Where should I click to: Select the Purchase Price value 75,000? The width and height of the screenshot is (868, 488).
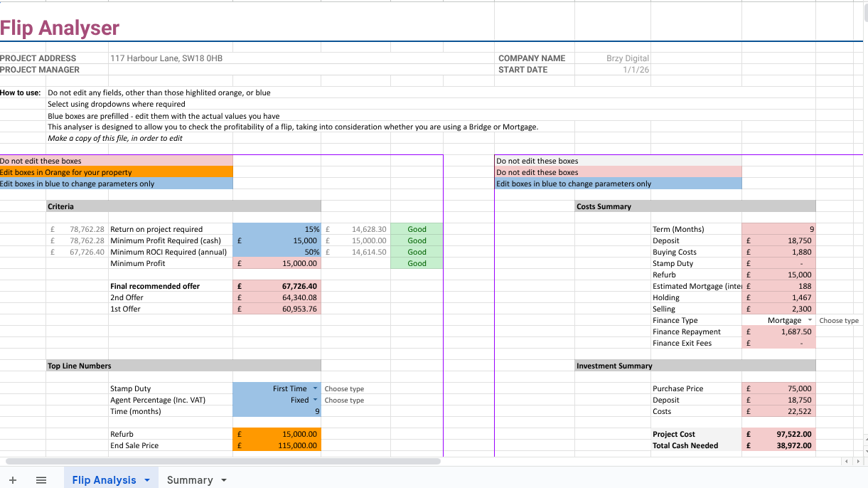pyautogui.click(x=778, y=388)
